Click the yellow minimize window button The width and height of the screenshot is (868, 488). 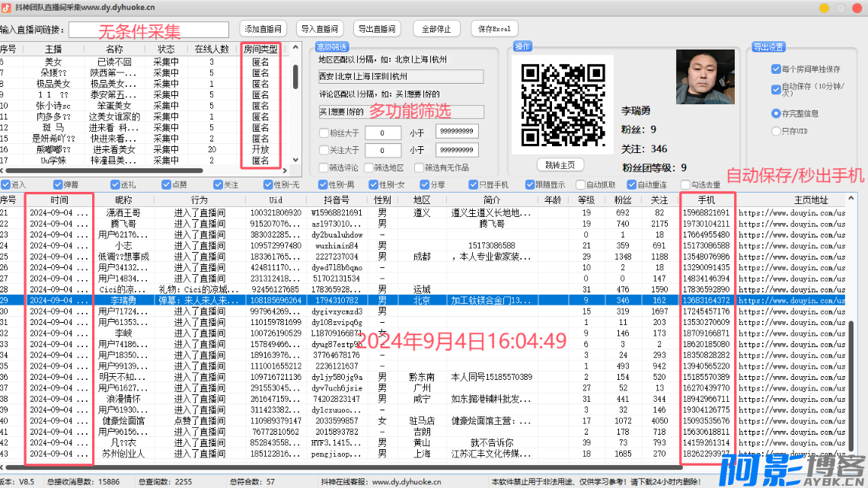click(825, 8)
